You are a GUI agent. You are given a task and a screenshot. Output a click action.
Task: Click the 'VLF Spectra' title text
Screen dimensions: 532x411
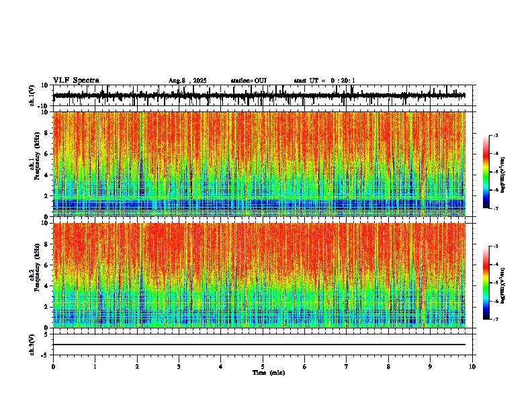point(76,81)
